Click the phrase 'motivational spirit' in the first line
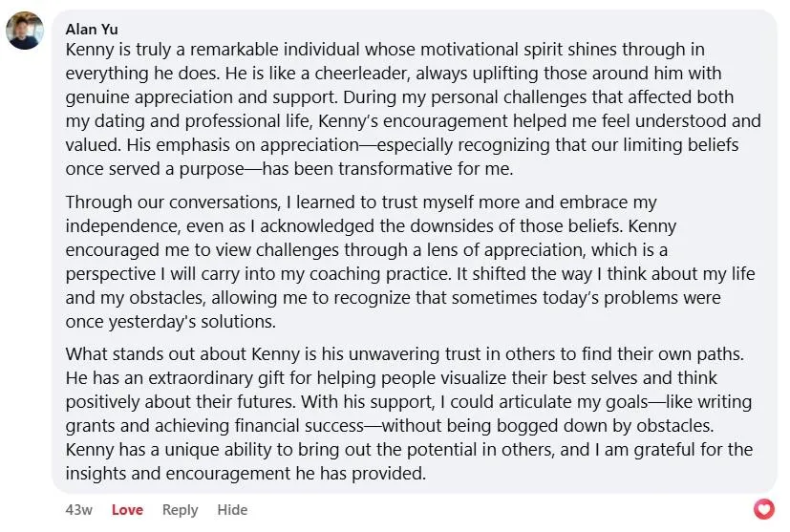 [x=491, y=50]
